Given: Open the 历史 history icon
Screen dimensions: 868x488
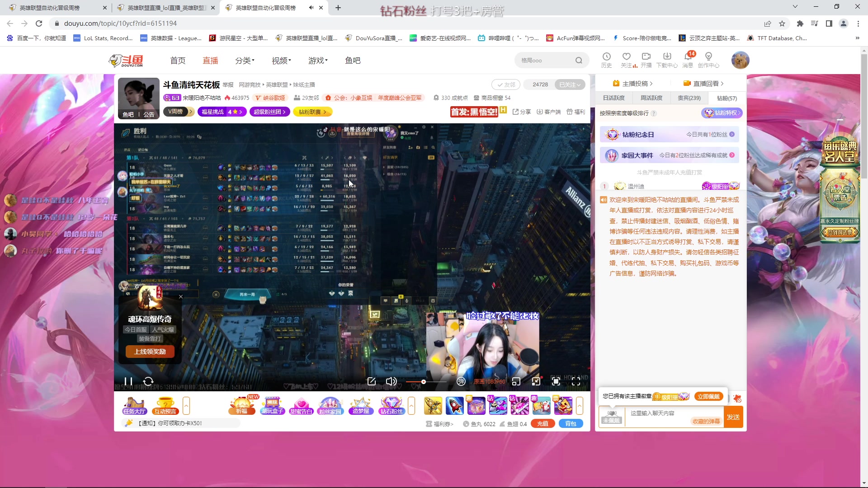Looking at the screenshot, I should coord(606,60).
